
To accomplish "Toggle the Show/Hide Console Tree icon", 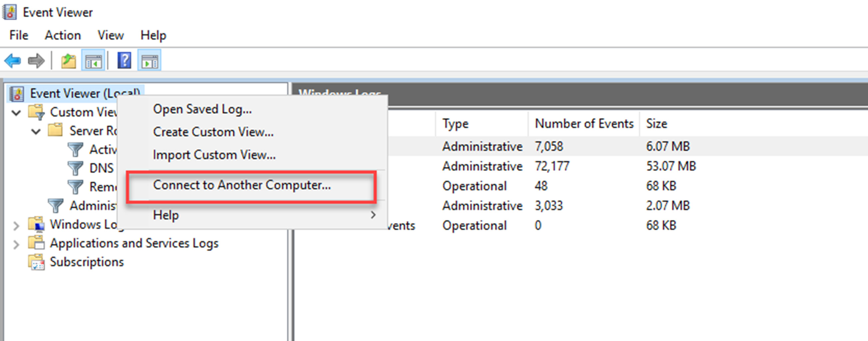I will 93,61.
